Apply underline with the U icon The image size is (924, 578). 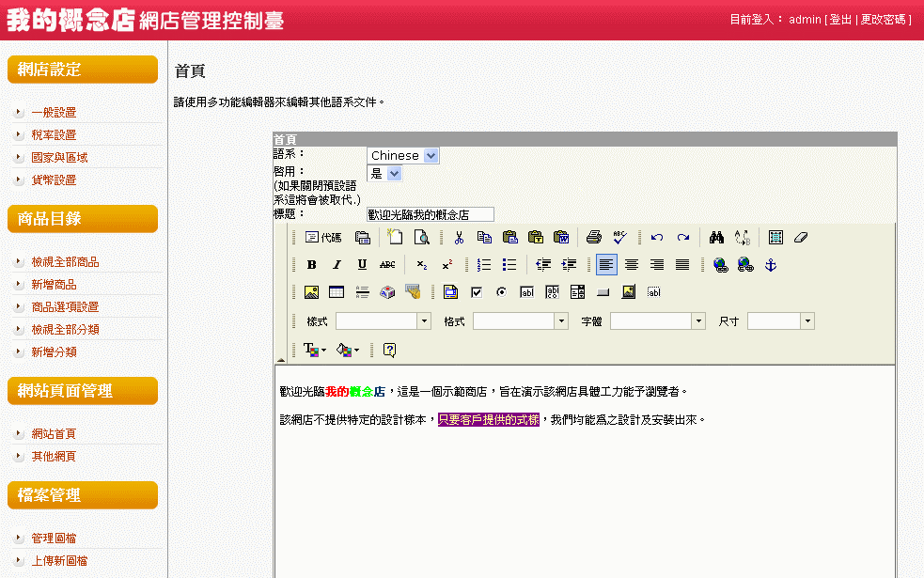[x=362, y=265]
